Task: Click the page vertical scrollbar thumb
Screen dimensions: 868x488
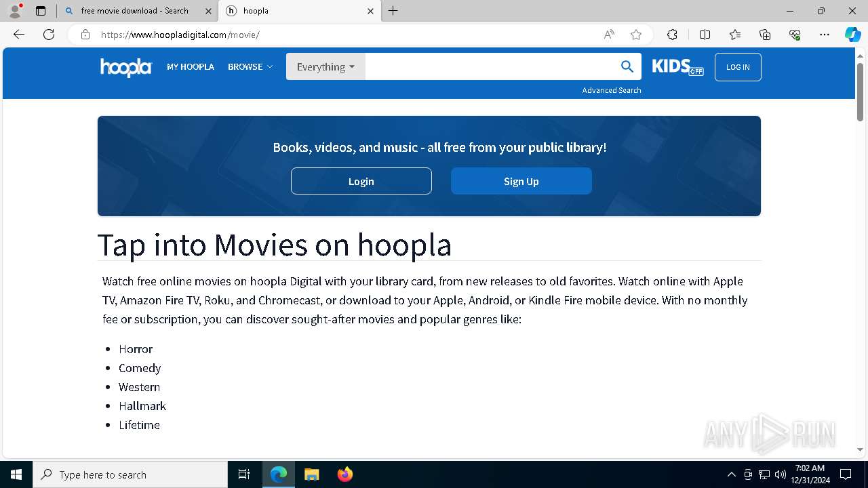Action: point(861,91)
